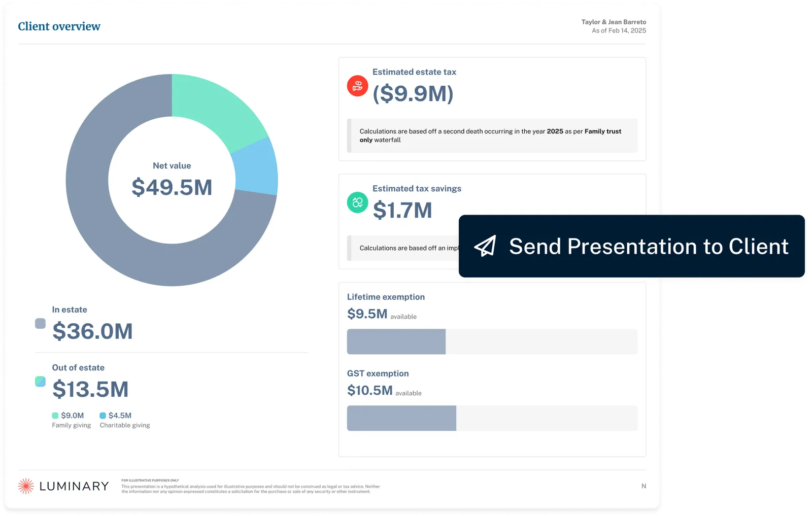Click the green Family giving legend dot
The height and width of the screenshot is (516, 812).
point(55,416)
